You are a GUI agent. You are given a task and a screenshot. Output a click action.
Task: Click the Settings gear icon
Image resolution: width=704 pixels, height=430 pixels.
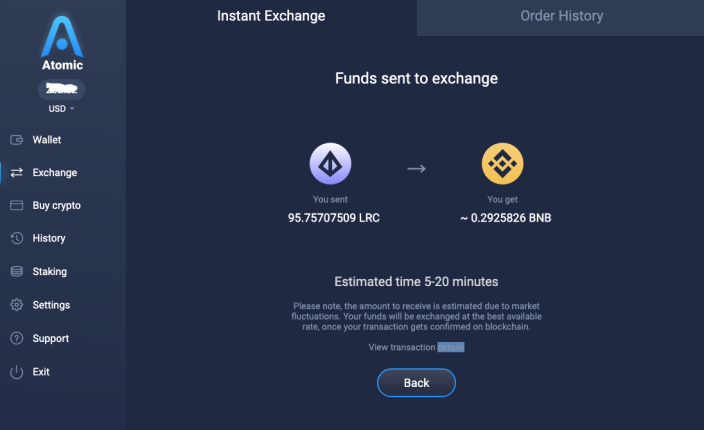[17, 305]
